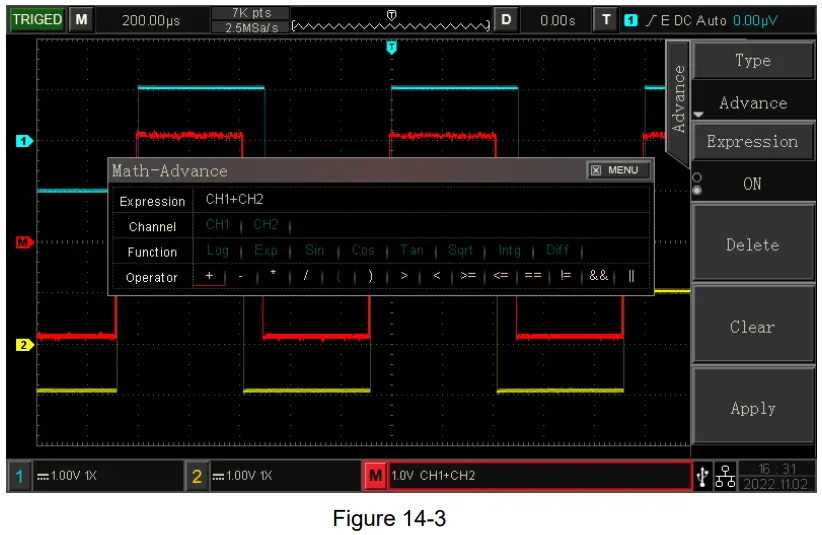Select the Tan function

click(412, 250)
